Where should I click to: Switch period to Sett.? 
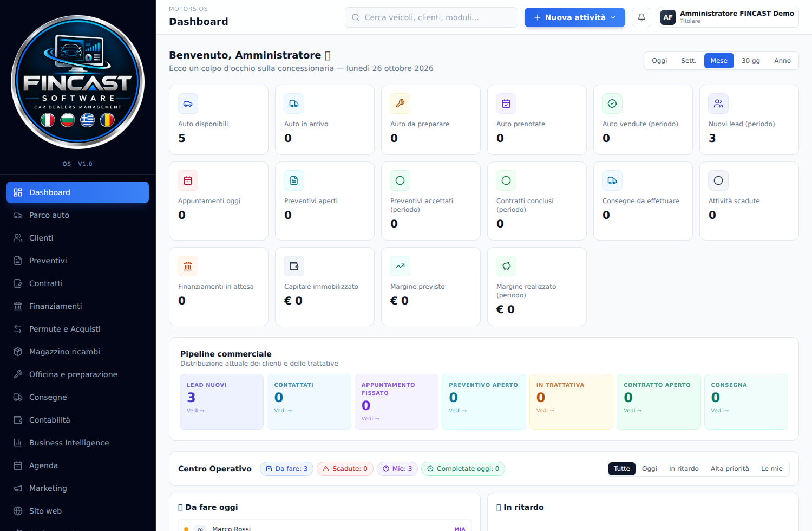[689, 61]
